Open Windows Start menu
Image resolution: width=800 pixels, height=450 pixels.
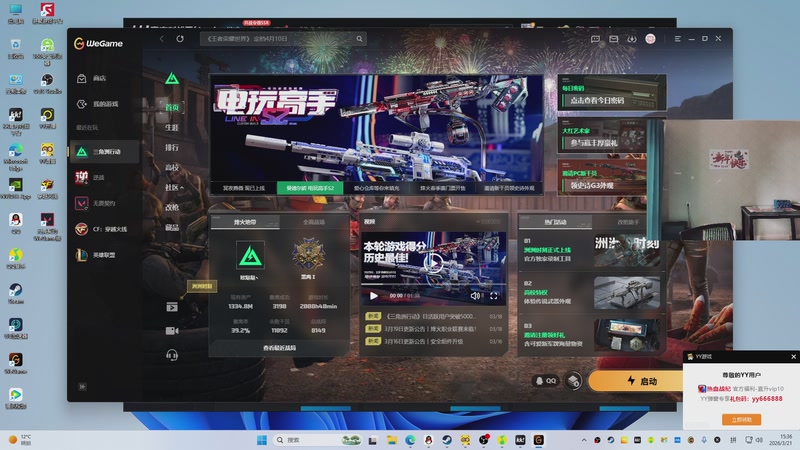262,440
